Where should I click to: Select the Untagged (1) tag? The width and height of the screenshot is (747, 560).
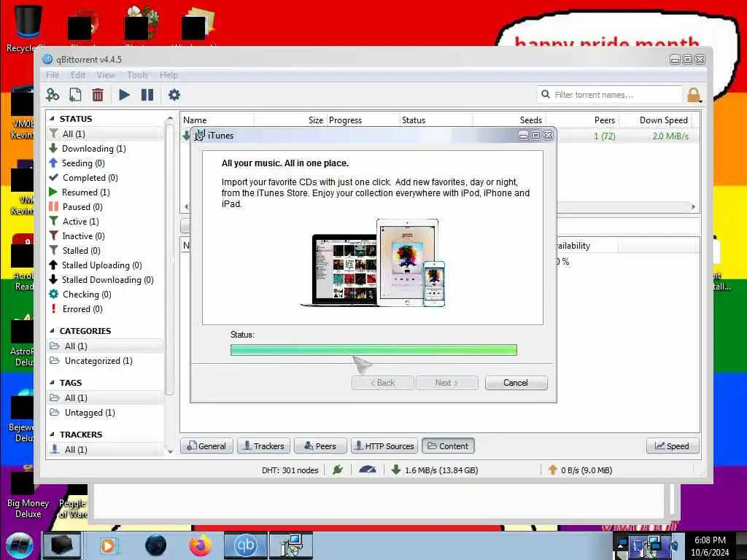pyautogui.click(x=105, y=413)
